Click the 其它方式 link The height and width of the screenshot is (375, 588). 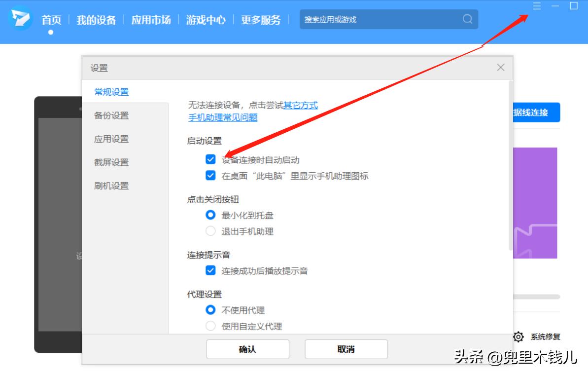pos(302,105)
